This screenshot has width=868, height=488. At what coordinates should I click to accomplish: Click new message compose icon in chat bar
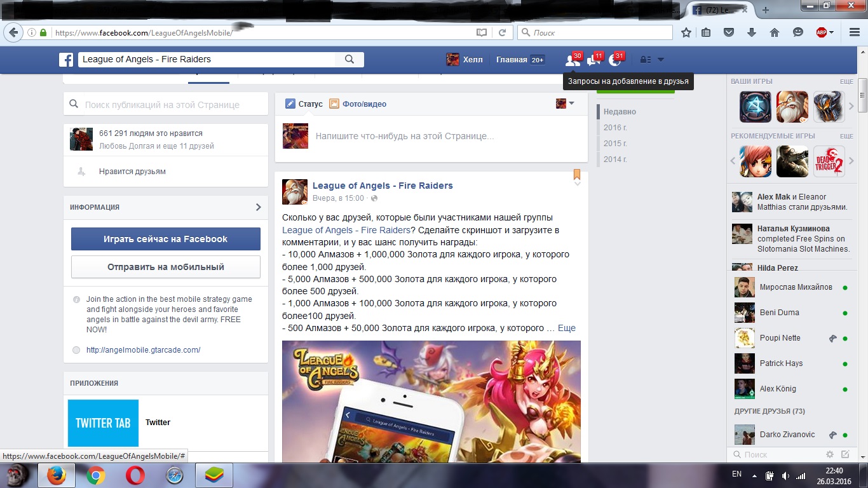point(845,454)
